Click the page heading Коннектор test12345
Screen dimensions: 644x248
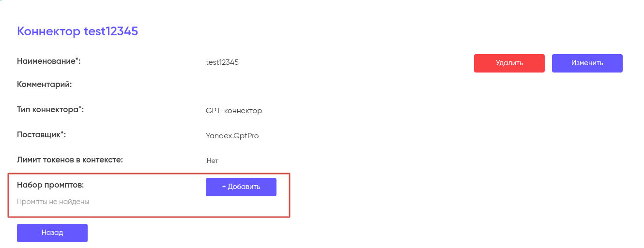pos(77,31)
